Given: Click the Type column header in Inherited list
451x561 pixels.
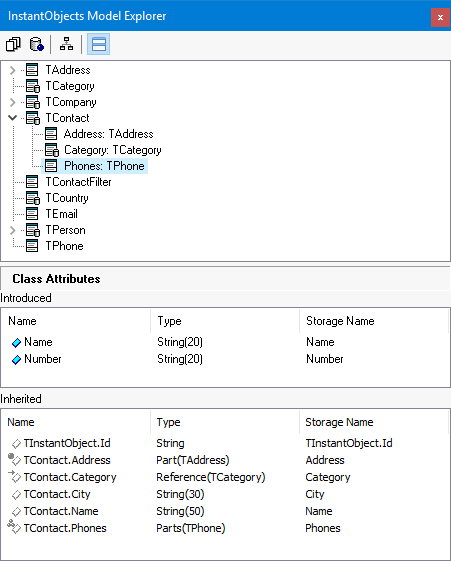Looking at the screenshot, I should pos(168,422).
